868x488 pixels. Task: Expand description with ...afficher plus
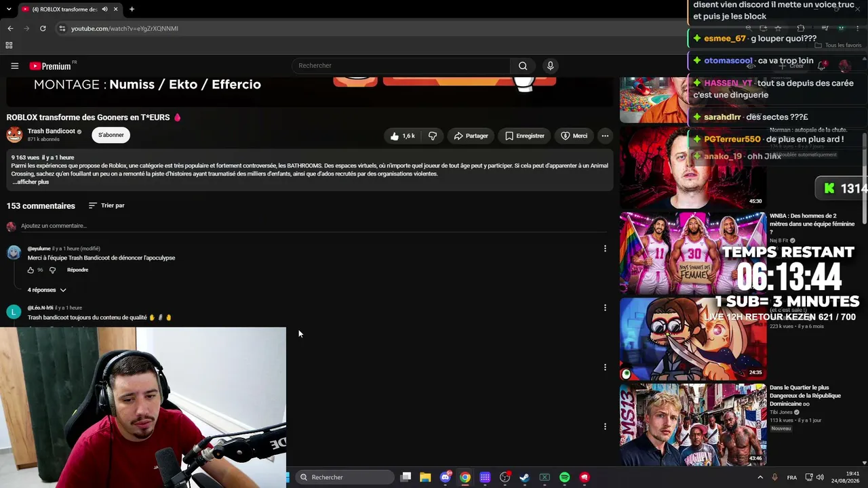coord(31,182)
